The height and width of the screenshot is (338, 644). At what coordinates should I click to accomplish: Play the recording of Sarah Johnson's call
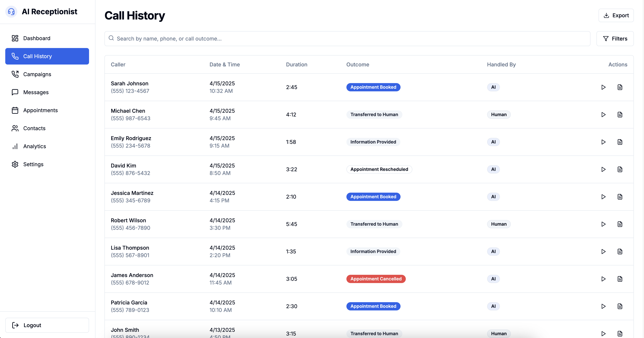603,87
